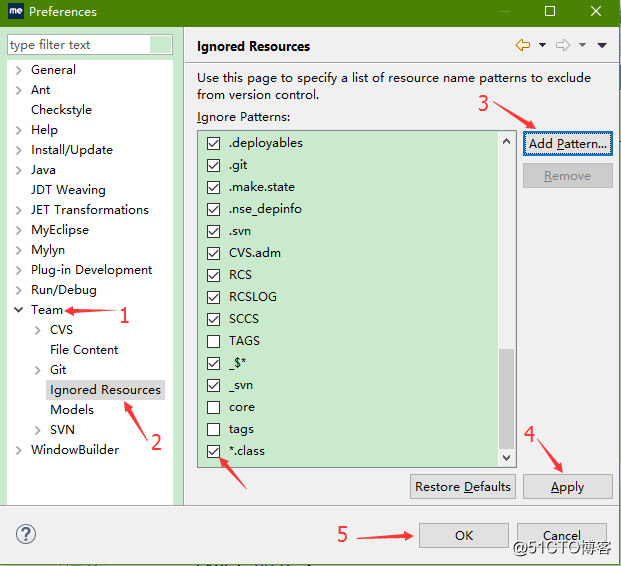Clear the filter text field button
Screen dimensions: 621x566
click(x=160, y=44)
